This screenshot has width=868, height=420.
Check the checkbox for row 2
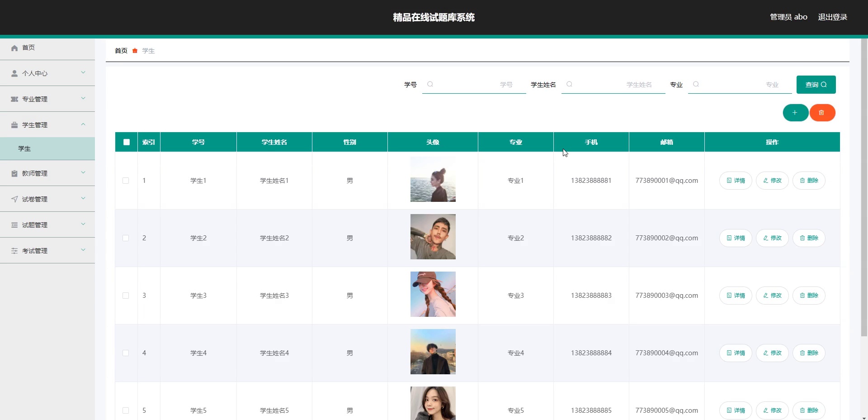(x=126, y=238)
